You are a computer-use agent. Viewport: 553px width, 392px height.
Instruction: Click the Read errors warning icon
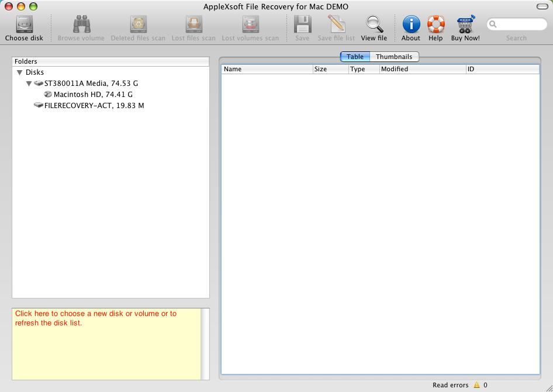click(x=476, y=385)
